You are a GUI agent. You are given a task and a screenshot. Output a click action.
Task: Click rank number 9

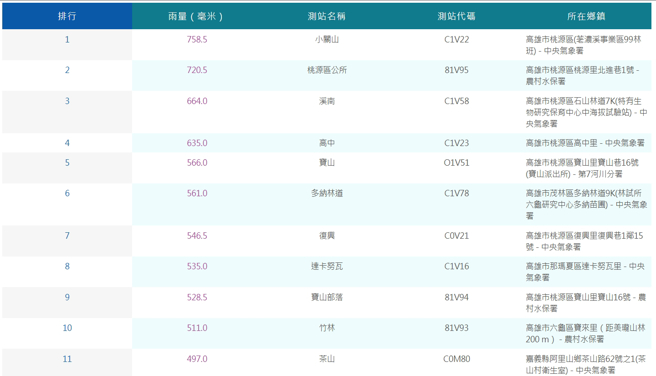click(67, 297)
